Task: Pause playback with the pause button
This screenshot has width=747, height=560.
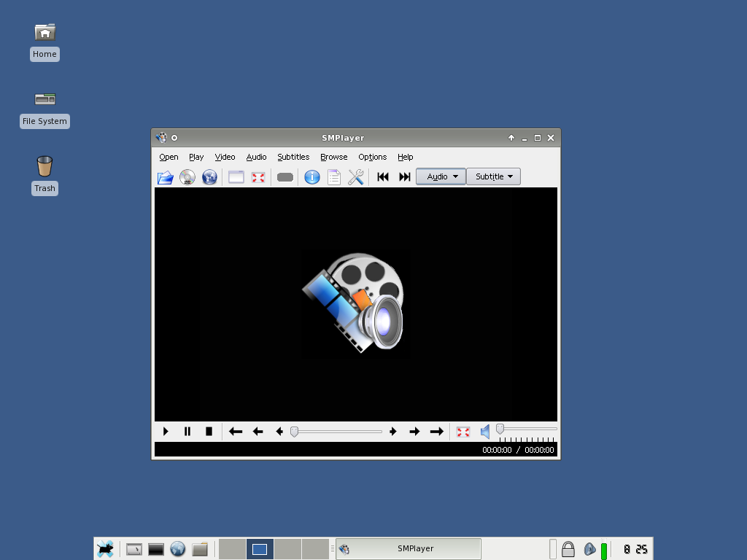Action: [x=187, y=432]
